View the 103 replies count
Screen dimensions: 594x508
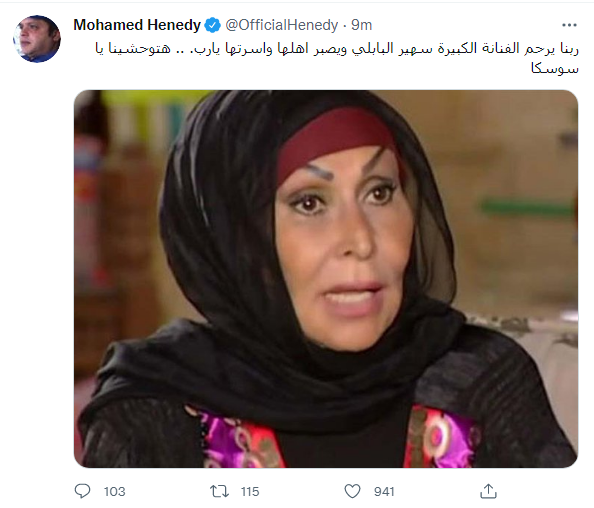tap(114, 492)
